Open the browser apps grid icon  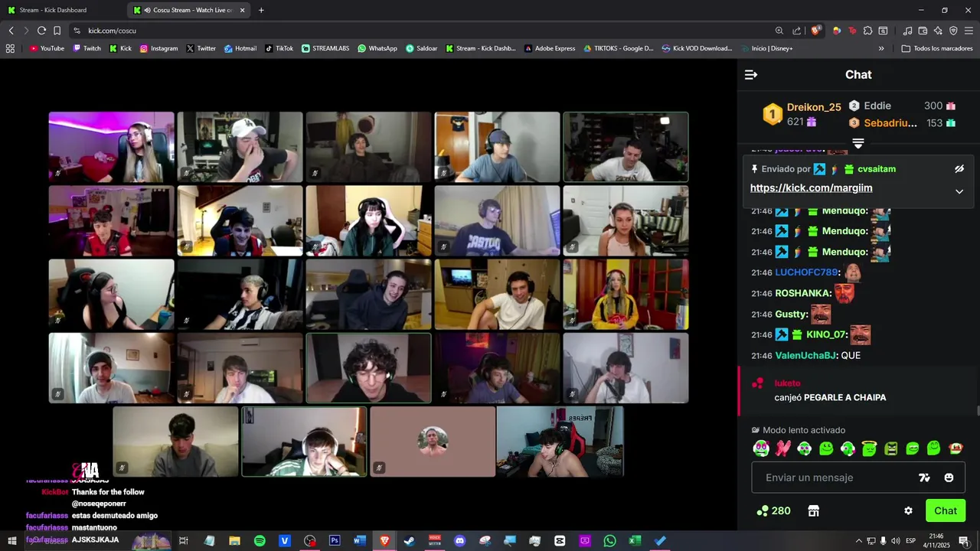(x=10, y=48)
